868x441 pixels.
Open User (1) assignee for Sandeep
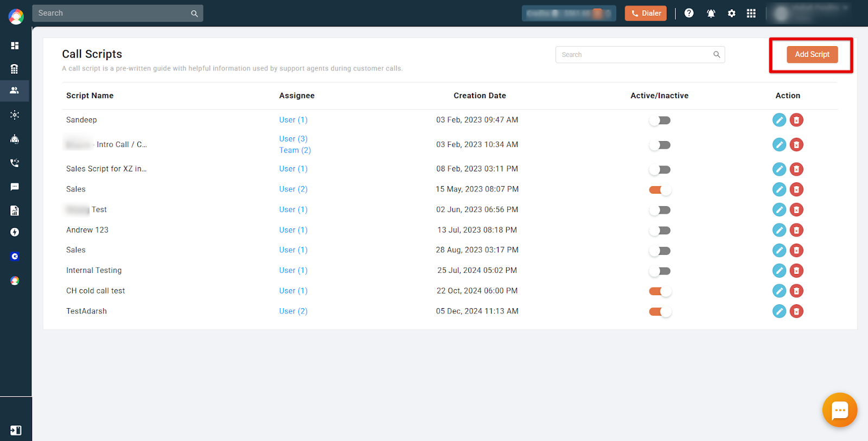[x=293, y=120]
